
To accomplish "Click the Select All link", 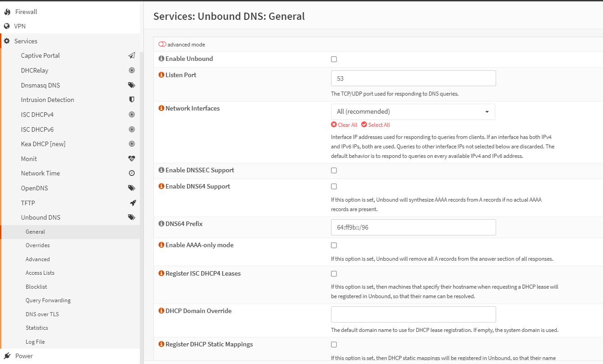I will [x=376, y=125].
